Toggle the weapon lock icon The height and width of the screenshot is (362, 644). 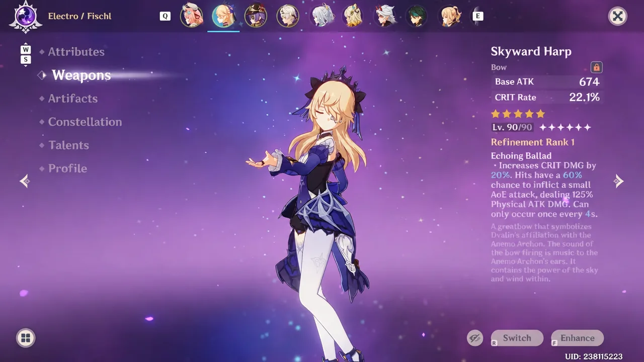click(x=596, y=67)
